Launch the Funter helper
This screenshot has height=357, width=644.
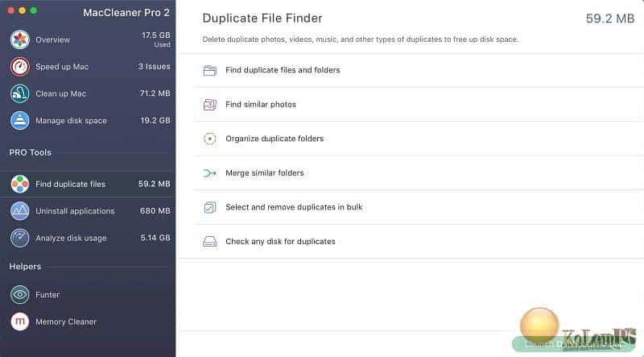tap(47, 294)
